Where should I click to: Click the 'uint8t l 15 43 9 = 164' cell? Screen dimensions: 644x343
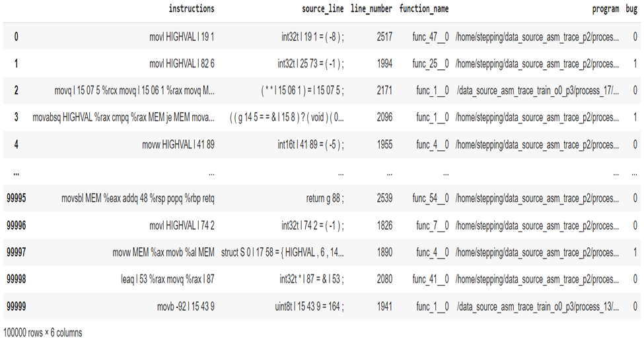pyautogui.click(x=309, y=307)
